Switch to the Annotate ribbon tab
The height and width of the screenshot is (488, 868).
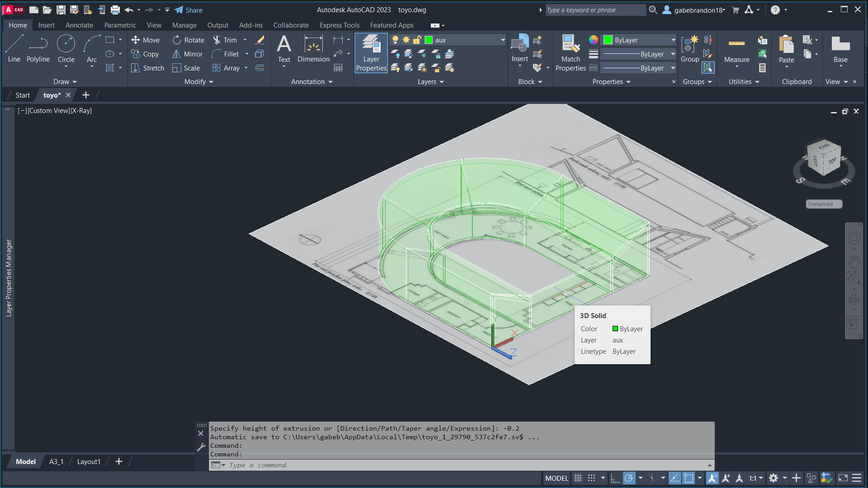[79, 25]
